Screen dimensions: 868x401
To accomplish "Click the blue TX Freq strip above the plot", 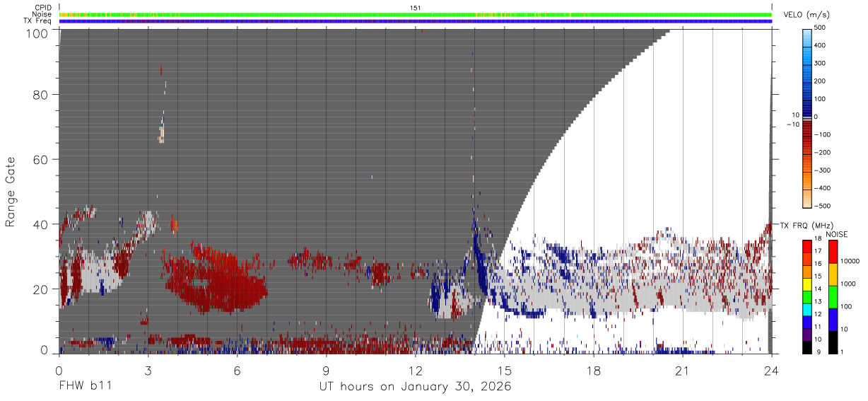I will (416, 21).
